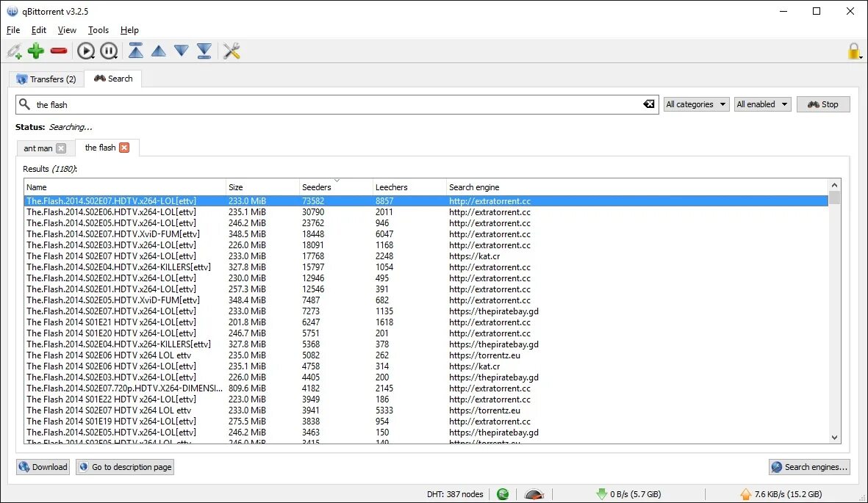Viewport: 868px width, 503px height.
Task: Sort results by Size column header
Action: (x=262, y=187)
